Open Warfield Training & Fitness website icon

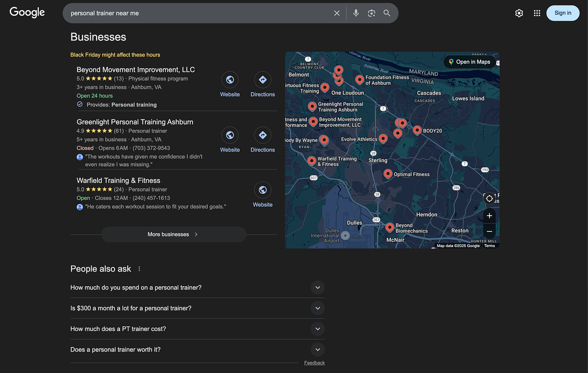coord(263,190)
